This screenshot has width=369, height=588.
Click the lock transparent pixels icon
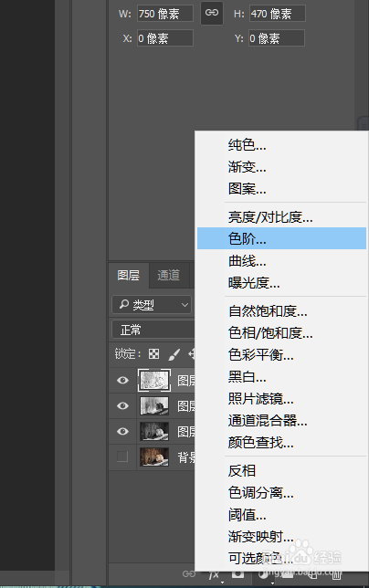point(153,354)
